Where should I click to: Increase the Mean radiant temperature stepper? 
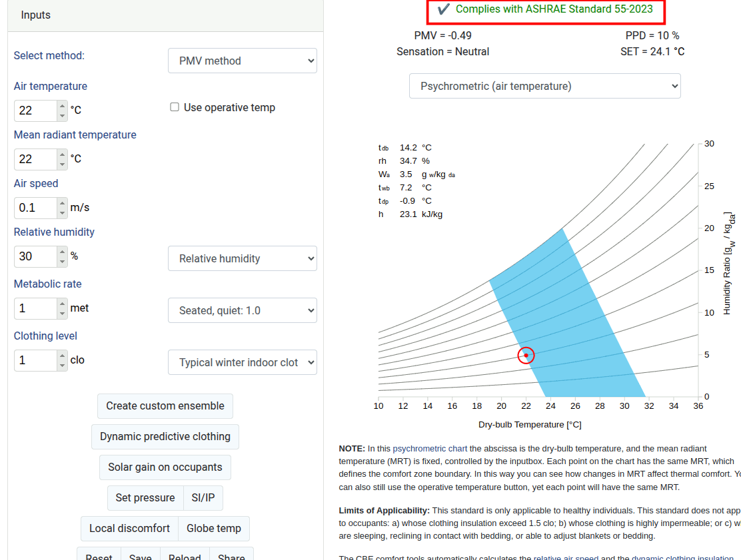[62, 154]
